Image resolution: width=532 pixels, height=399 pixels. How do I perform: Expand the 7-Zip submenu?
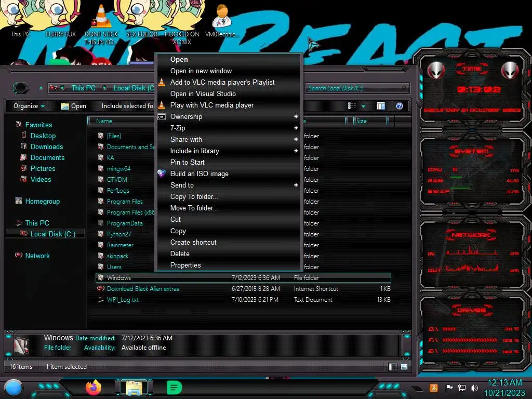click(229, 128)
